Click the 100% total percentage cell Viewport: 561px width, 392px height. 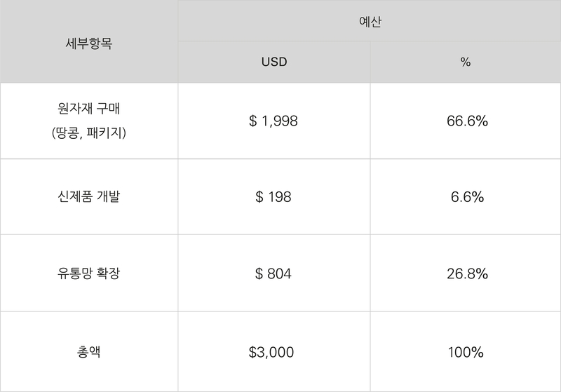(x=466, y=351)
